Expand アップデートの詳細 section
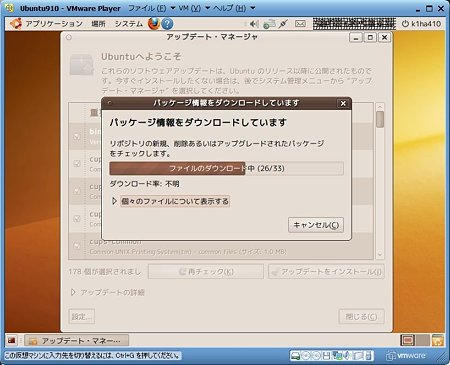Image resolution: width=450 pixels, height=365 pixels. (x=108, y=292)
